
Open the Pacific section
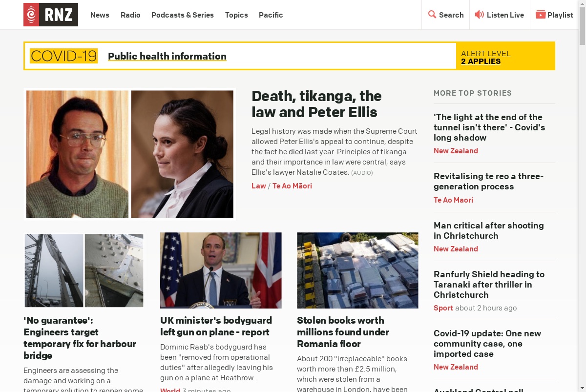[x=271, y=15]
